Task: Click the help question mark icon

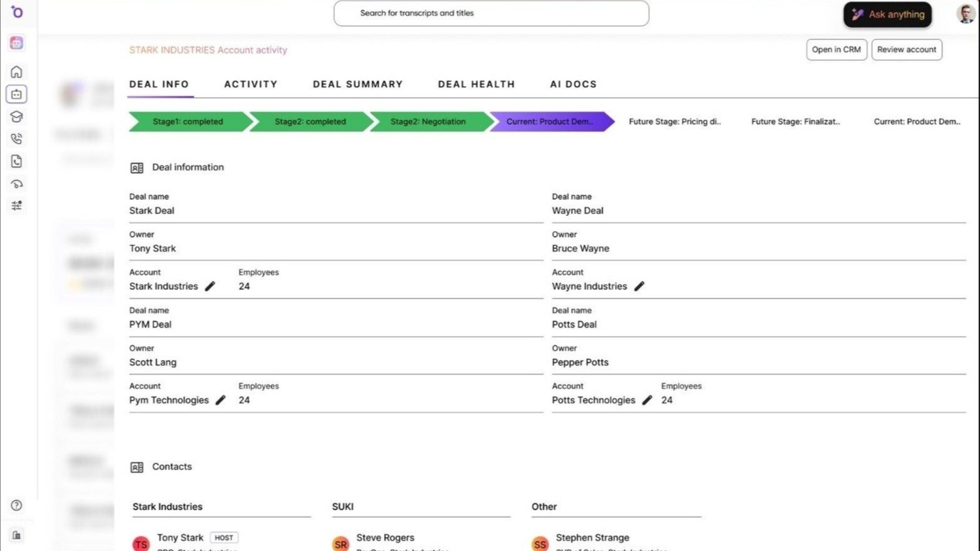Action: point(17,505)
